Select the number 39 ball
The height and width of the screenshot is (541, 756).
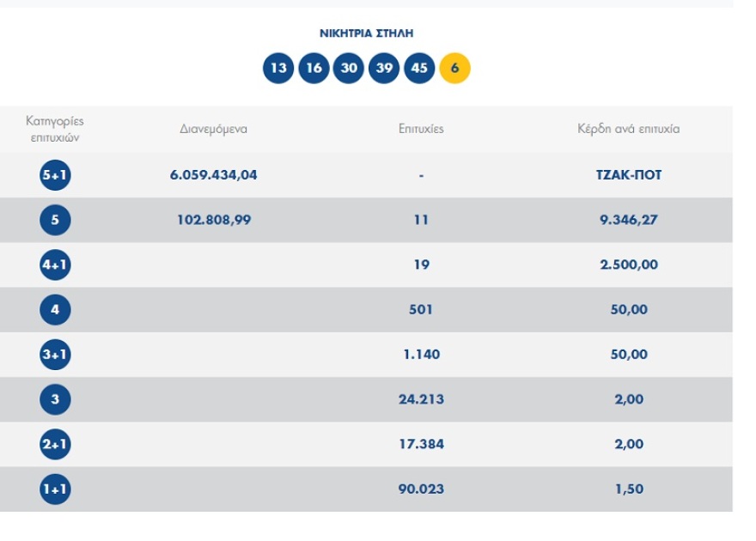tap(384, 69)
